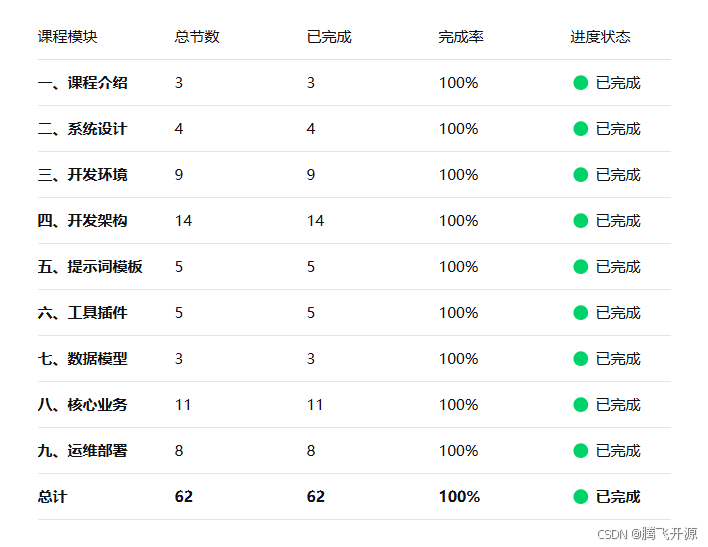This screenshot has width=708, height=547.
Task: Select the 100% rate in 课程介绍 row
Action: coord(458,83)
